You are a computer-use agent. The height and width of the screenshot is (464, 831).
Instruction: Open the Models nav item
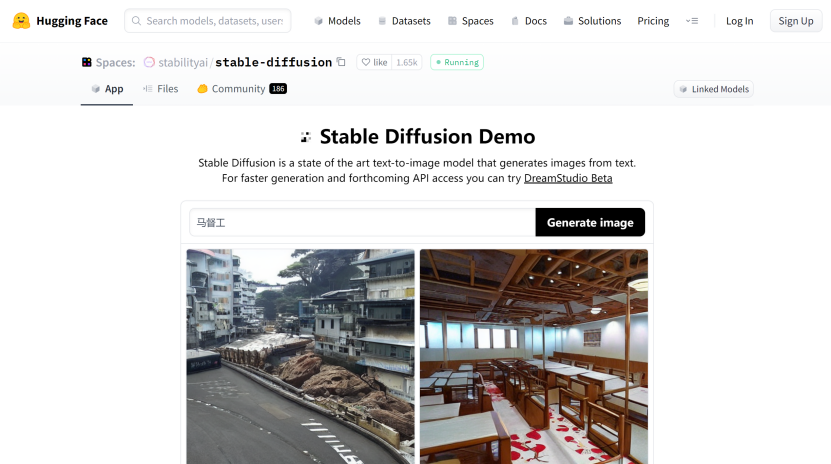click(337, 21)
